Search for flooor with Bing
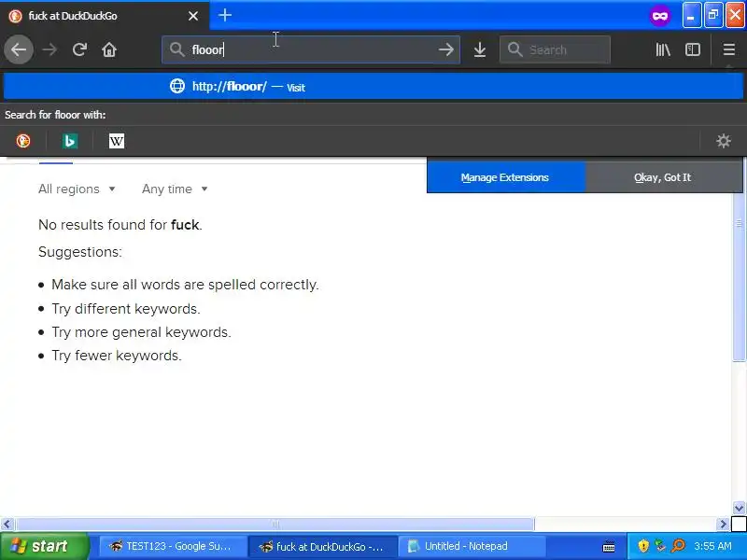 tap(70, 141)
